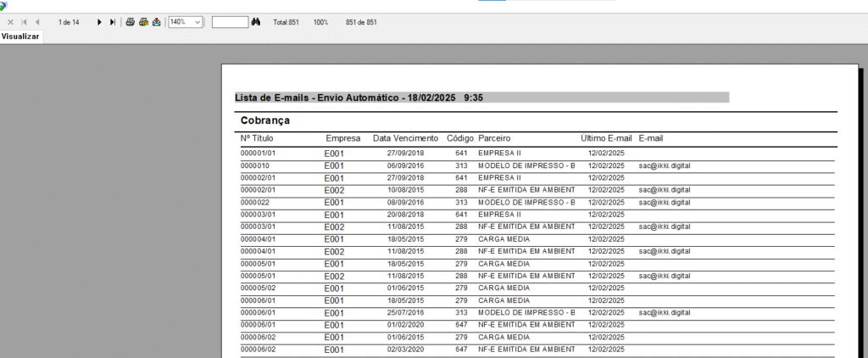Export the report using the export icon
868x358 pixels.
click(x=157, y=22)
